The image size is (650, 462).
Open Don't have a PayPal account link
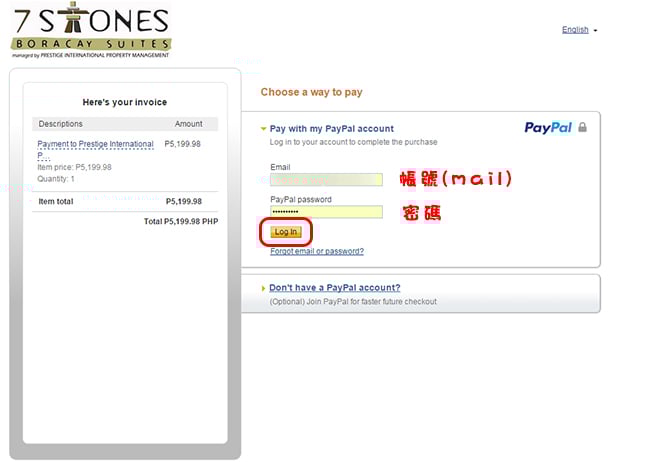point(335,287)
